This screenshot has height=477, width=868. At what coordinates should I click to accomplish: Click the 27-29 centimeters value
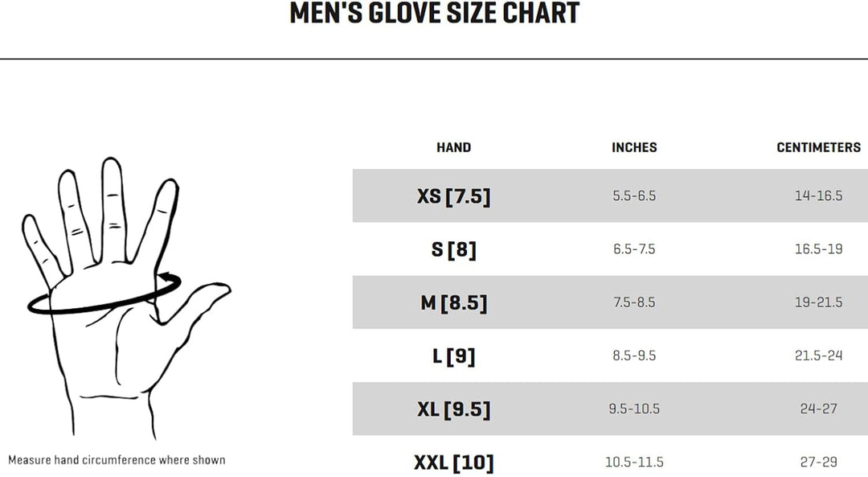click(818, 462)
